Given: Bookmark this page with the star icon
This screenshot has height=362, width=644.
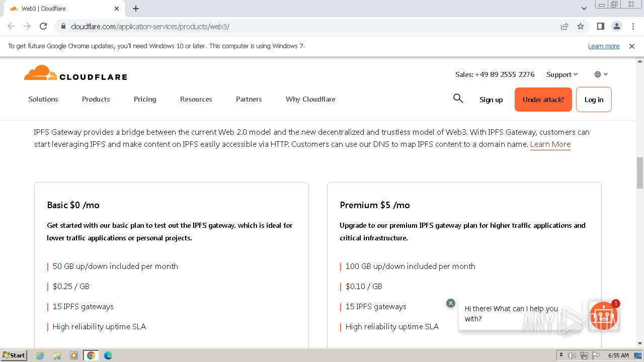Looking at the screenshot, I should pos(581,26).
